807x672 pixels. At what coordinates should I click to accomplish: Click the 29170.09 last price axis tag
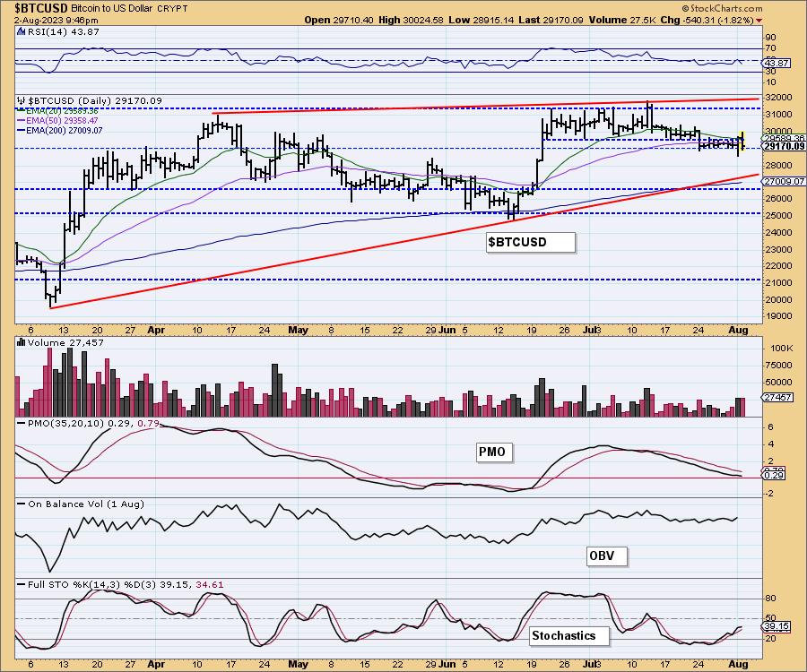coord(784,147)
